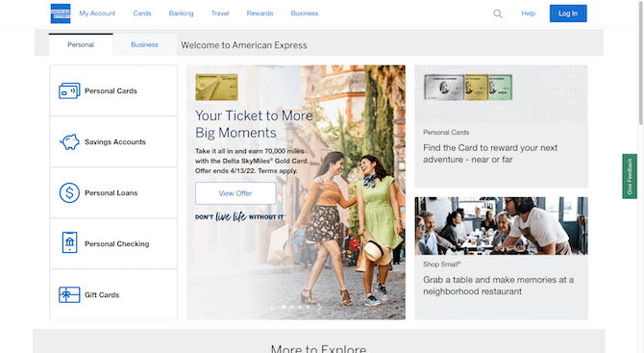Click the "Your Ticket to More Big Moments" headline
This screenshot has height=353, width=644.
[254, 124]
